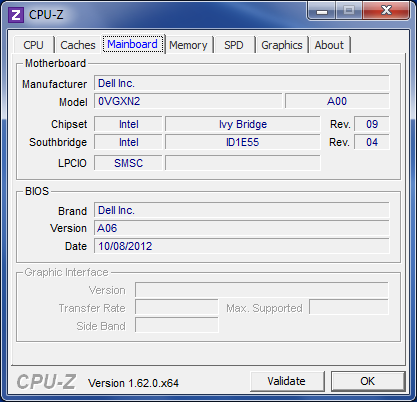Open the Caches tab

pos(78,45)
